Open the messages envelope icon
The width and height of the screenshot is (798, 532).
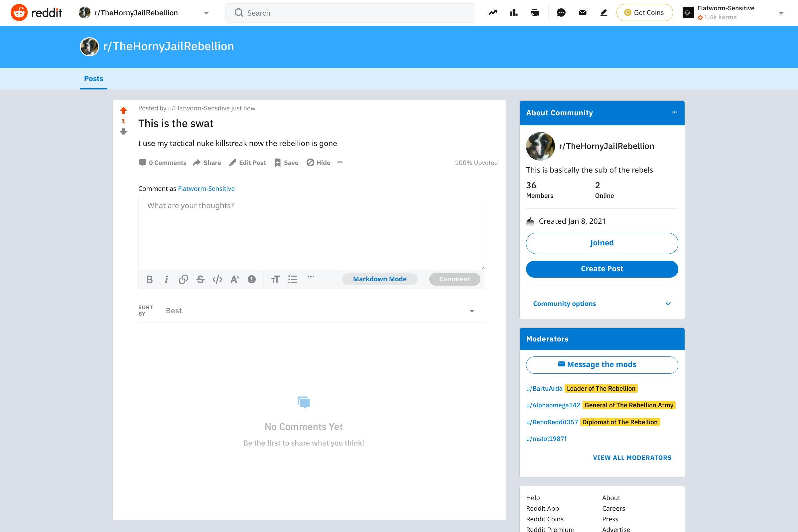tap(582, 13)
